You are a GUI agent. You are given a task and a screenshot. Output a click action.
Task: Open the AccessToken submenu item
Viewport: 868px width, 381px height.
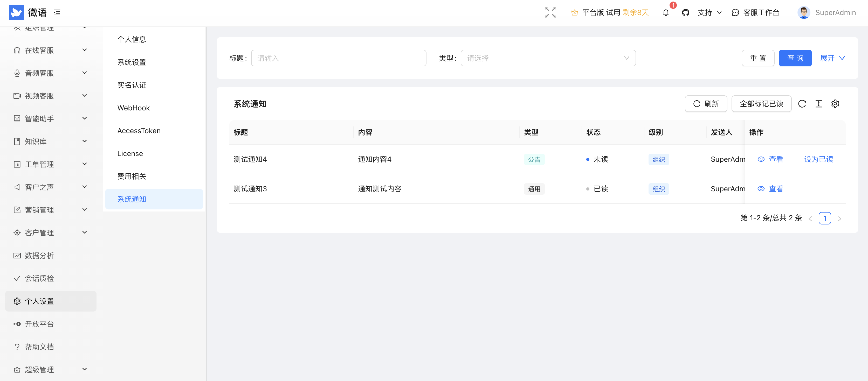coord(154,131)
